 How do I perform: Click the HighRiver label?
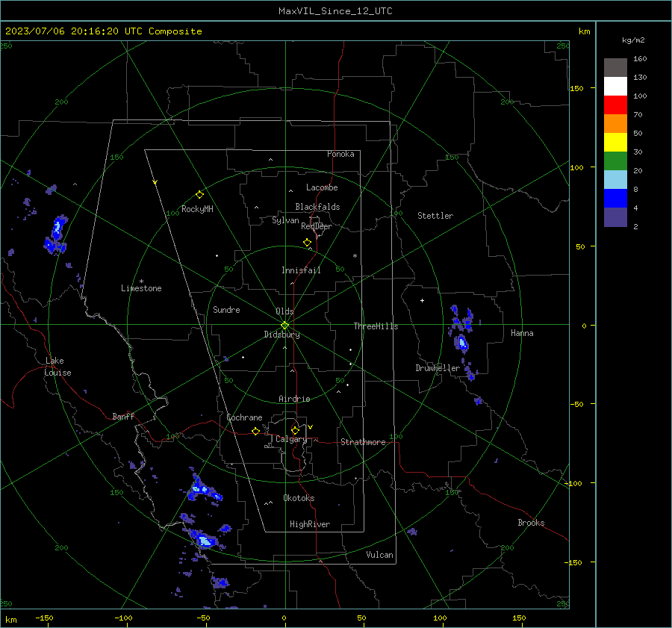coord(310,524)
